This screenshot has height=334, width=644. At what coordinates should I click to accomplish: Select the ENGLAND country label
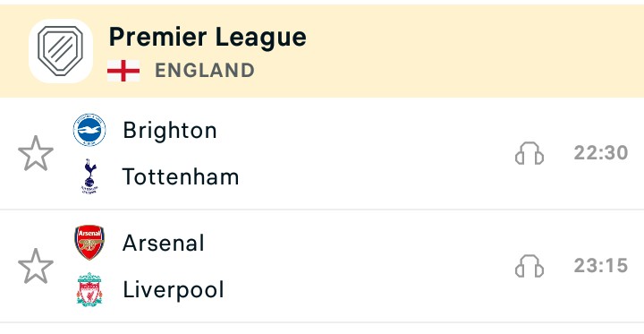coord(205,71)
